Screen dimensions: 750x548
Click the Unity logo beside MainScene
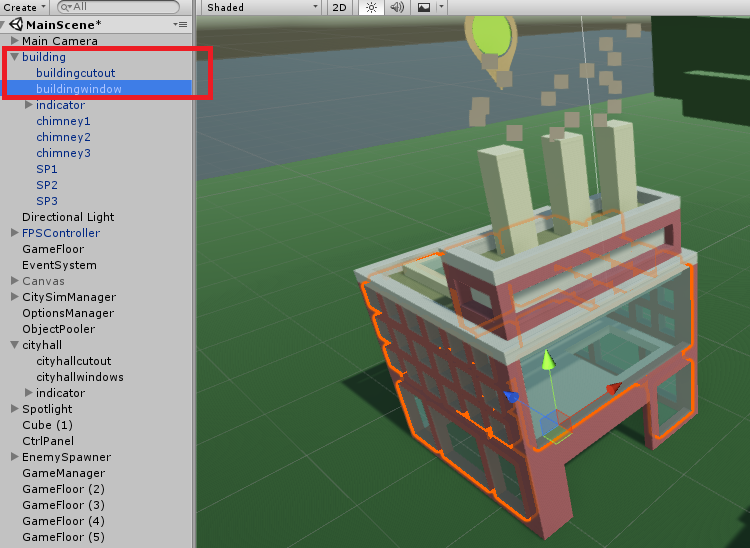click(16, 24)
